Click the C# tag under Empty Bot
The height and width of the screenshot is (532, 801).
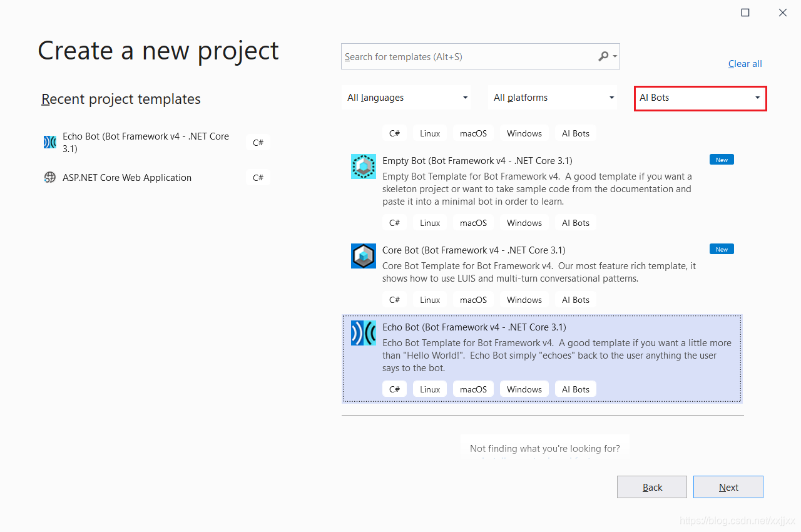pos(394,223)
